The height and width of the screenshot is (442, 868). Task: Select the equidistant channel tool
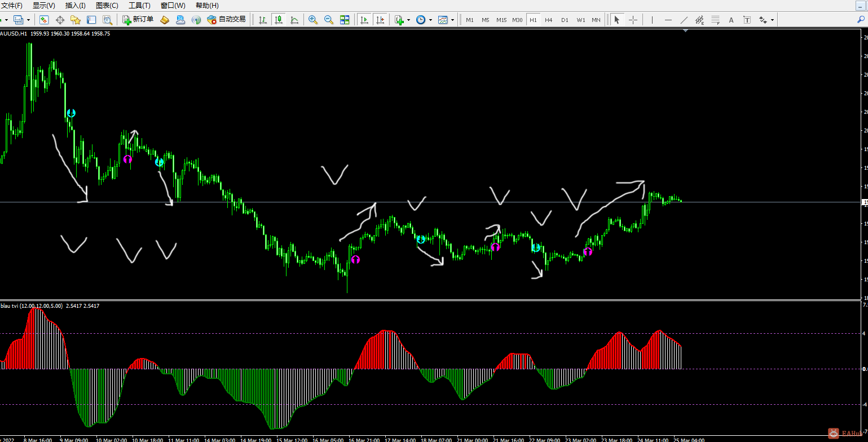click(699, 20)
